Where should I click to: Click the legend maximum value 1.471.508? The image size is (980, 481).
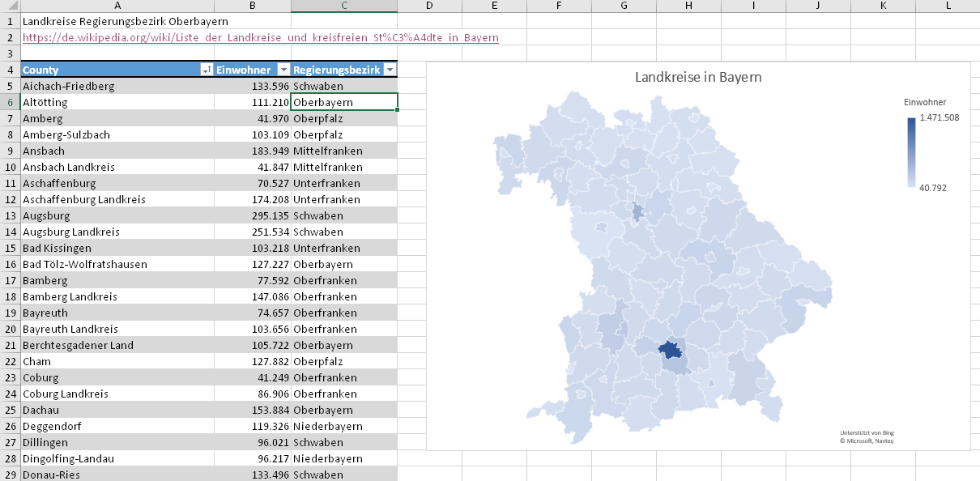pos(939,118)
